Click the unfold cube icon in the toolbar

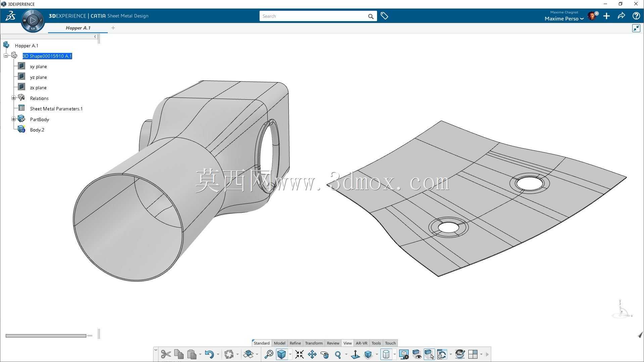click(x=248, y=354)
